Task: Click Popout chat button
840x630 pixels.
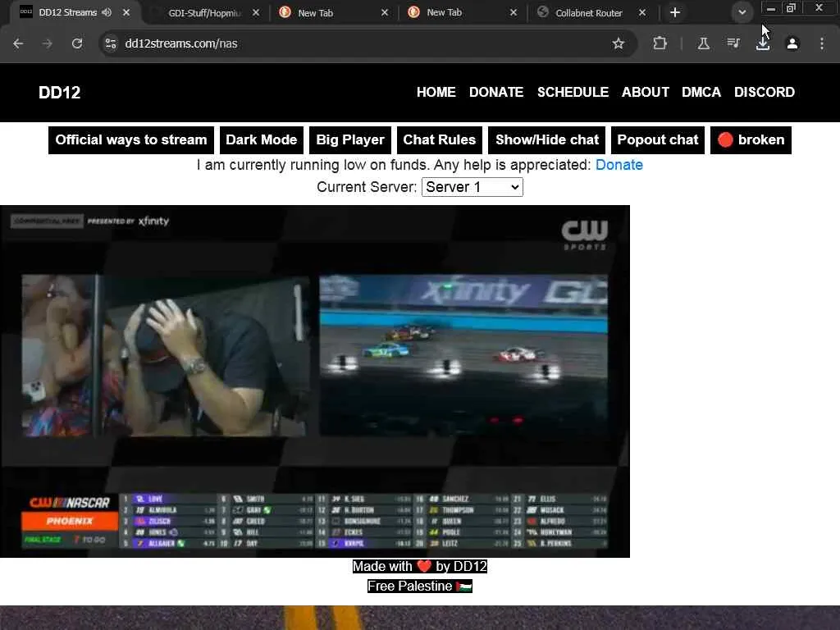Action: pyautogui.click(x=658, y=139)
